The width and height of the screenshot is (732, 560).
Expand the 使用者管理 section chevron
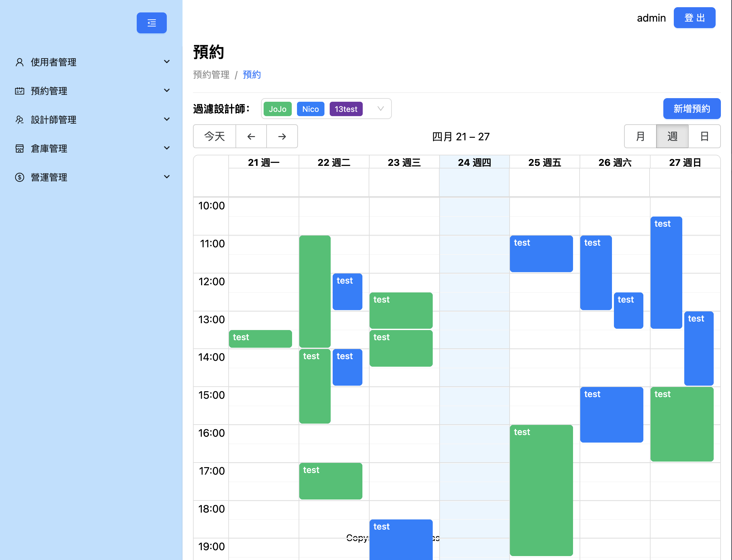(x=167, y=62)
